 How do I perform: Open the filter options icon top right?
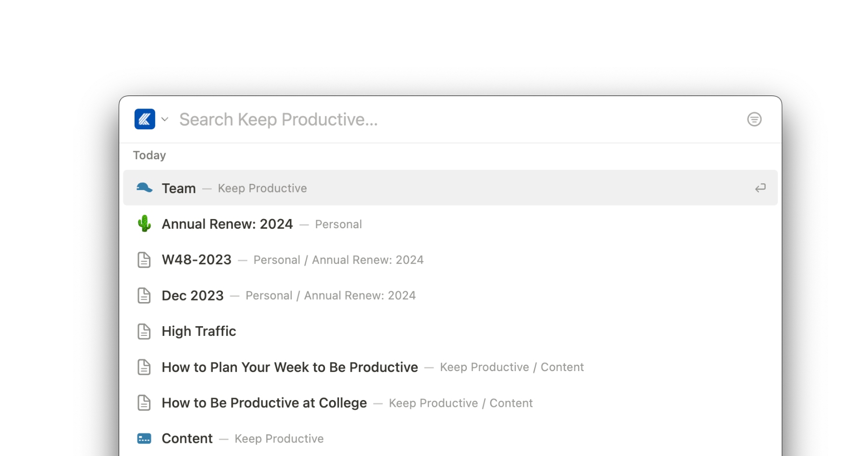pyautogui.click(x=754, y=119)
